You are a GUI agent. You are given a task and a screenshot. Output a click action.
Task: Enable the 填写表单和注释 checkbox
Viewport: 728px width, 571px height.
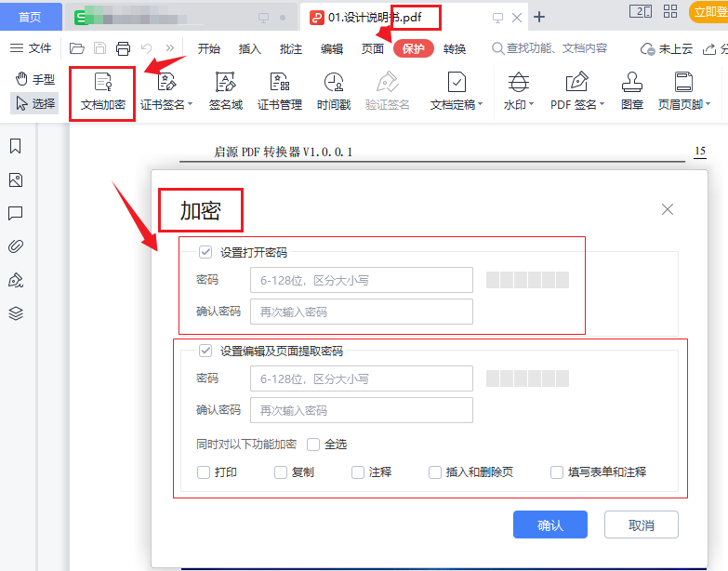coord(557,472)
